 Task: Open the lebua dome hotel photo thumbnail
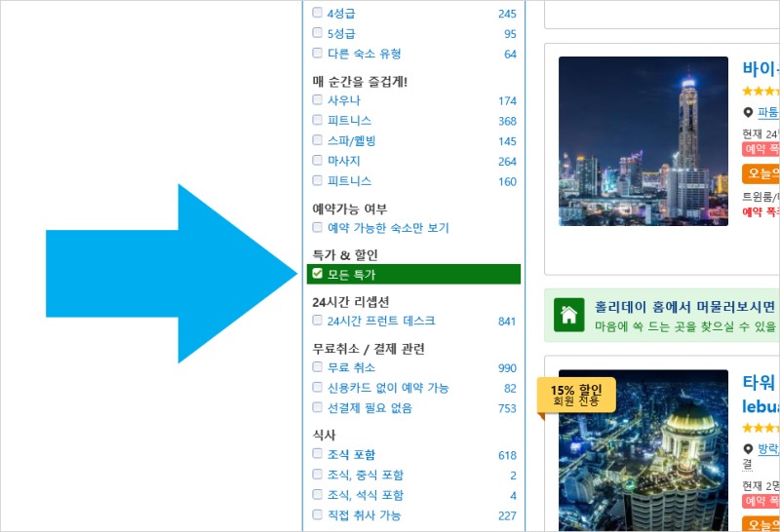(x=643, y=450)
